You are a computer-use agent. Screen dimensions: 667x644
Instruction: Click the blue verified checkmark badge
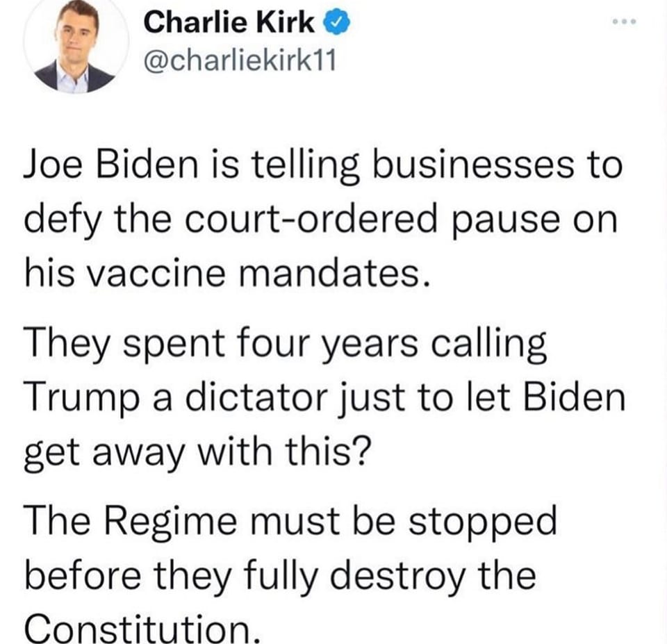pyautogui.click(x=338, y=23)
